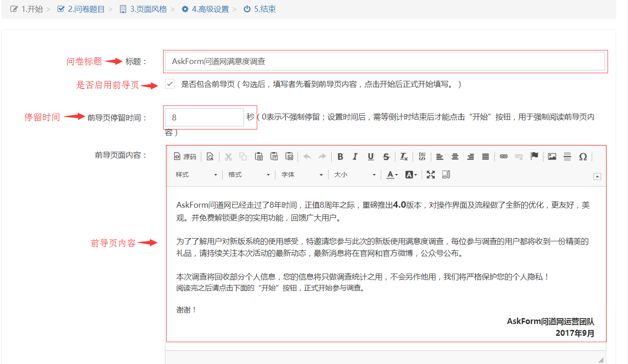Click the Unlink icon
Viewport: 628px width, 364px height.
pos(519,157)
